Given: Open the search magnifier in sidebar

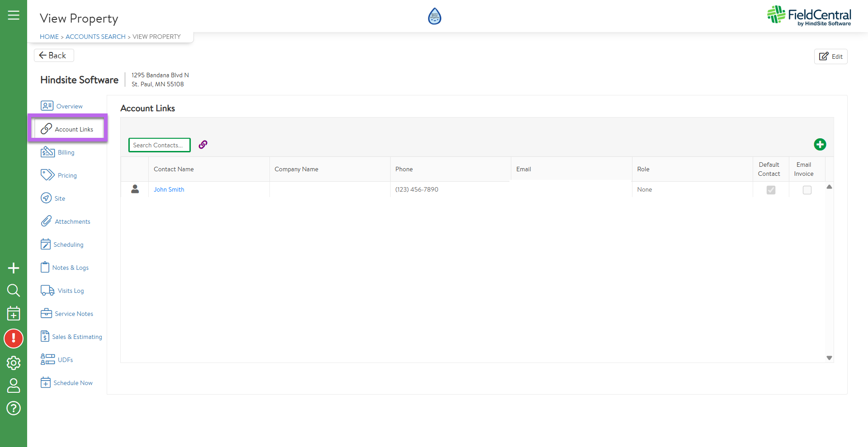Looking at the screenshot, I should coord(14,290).
